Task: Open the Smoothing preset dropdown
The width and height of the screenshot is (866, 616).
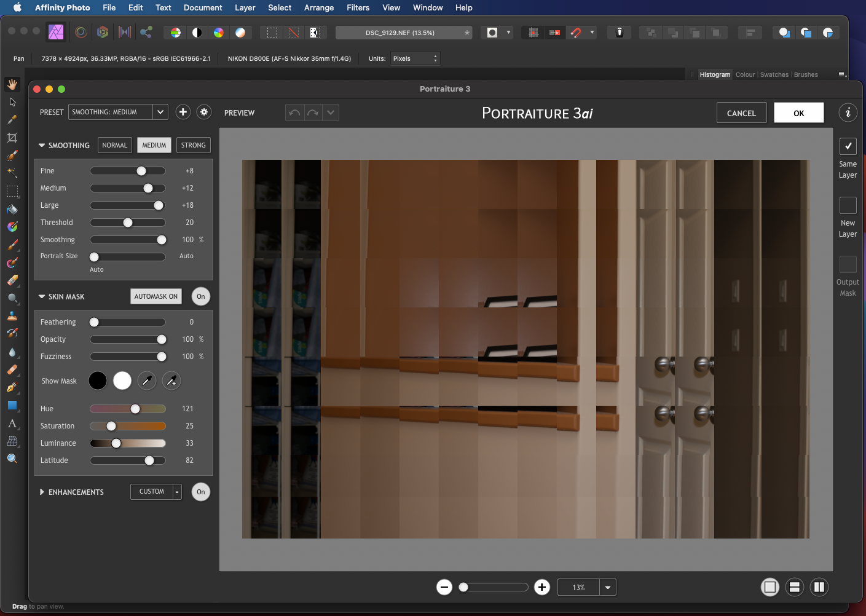Action: tap(160, 112)
